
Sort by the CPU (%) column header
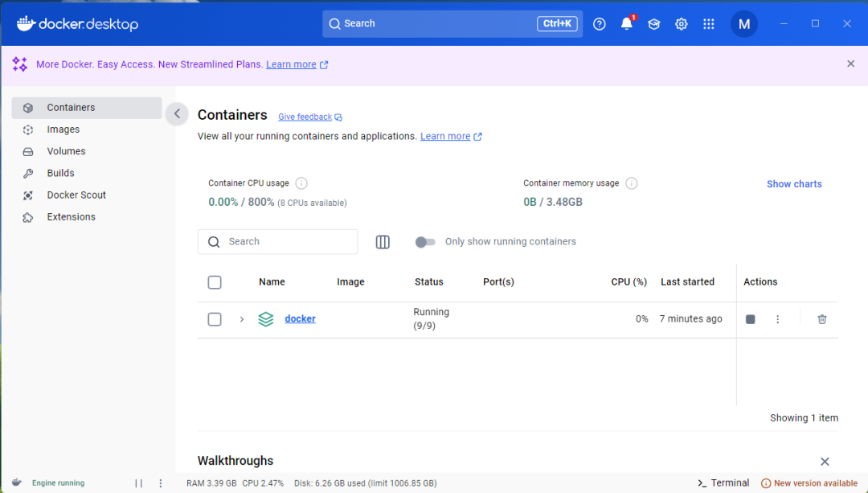pos(628,282)
